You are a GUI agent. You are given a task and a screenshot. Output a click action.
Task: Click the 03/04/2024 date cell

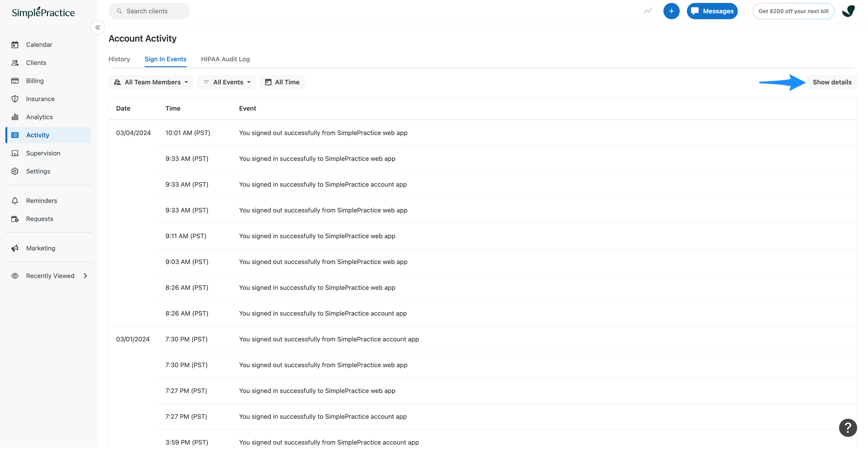(133, 133)
